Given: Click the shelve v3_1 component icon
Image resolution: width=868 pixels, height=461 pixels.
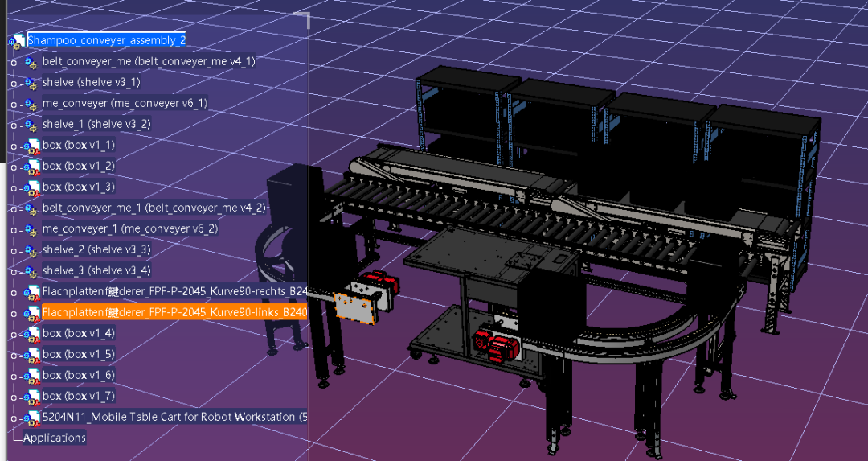Looking at the screenshot, I should 31,83.
